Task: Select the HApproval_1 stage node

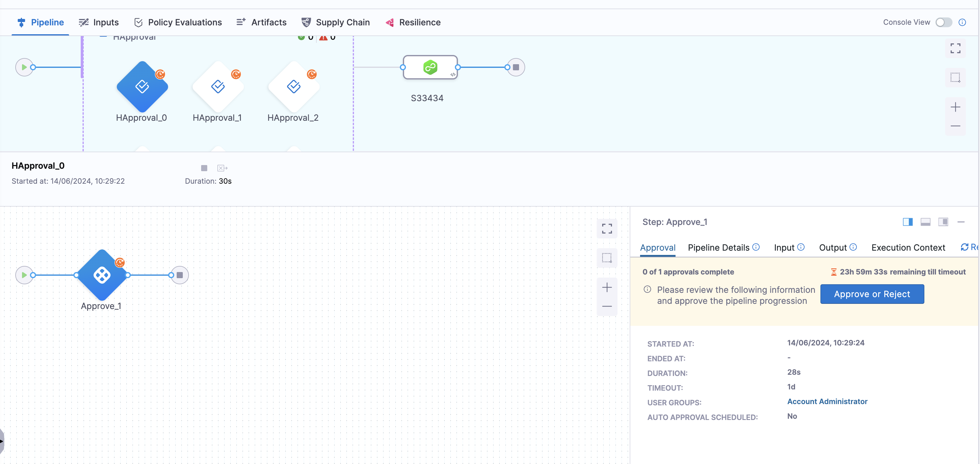Action: click(218, 87)
